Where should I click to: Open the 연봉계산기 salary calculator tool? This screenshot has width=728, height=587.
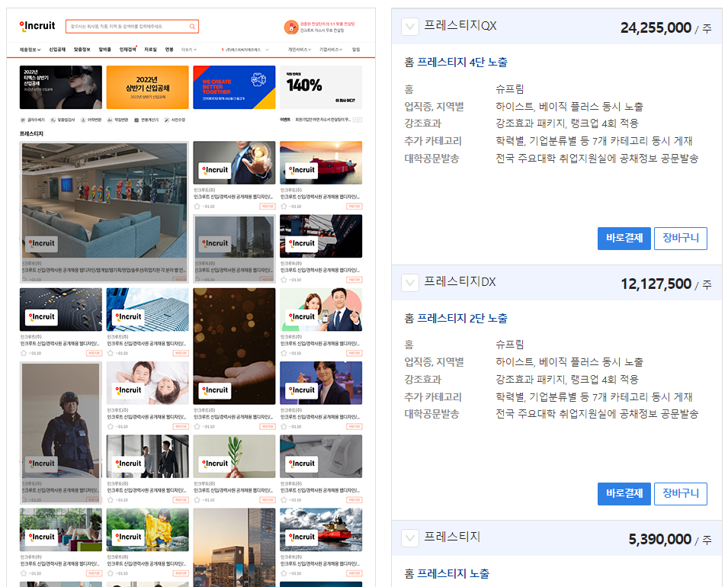tap(146, 120)
